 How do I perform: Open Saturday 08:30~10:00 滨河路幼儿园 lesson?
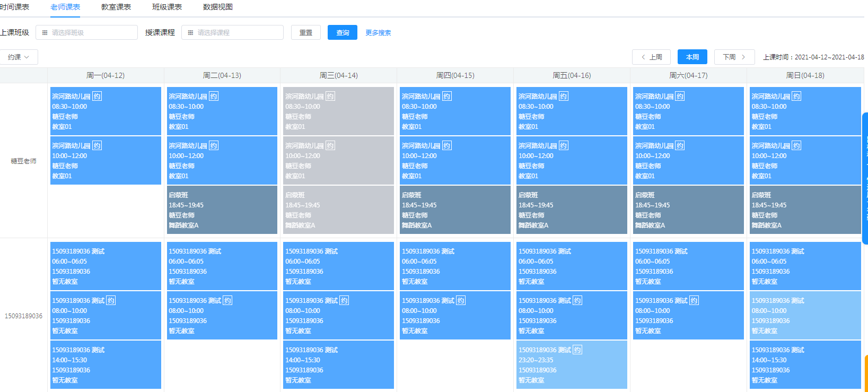point(689,111)
